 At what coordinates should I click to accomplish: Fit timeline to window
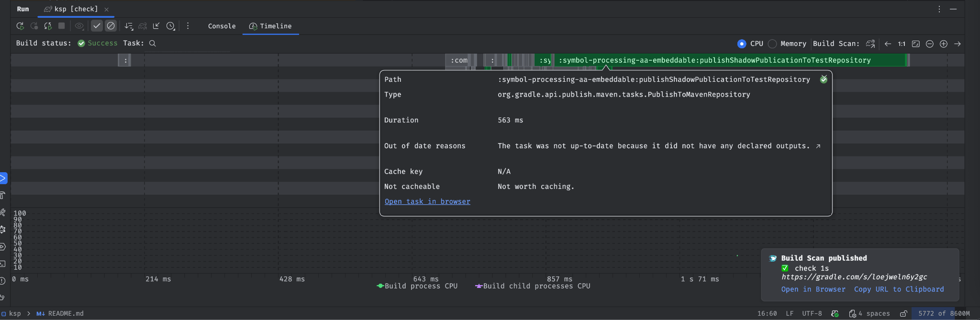(915, 44)
